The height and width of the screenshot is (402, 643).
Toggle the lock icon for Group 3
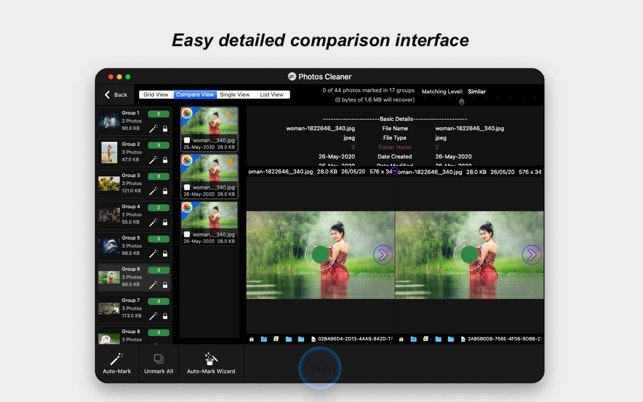click(165, 191)
